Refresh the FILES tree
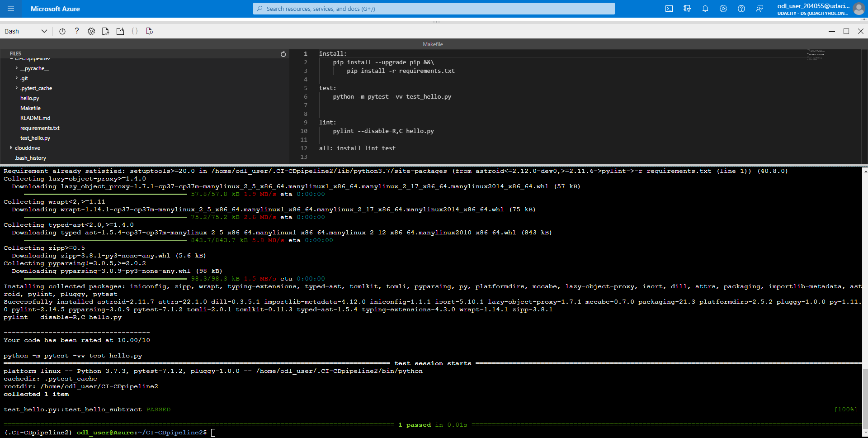Viewport: 868px width, 438px height. click(x=283, y=54)
